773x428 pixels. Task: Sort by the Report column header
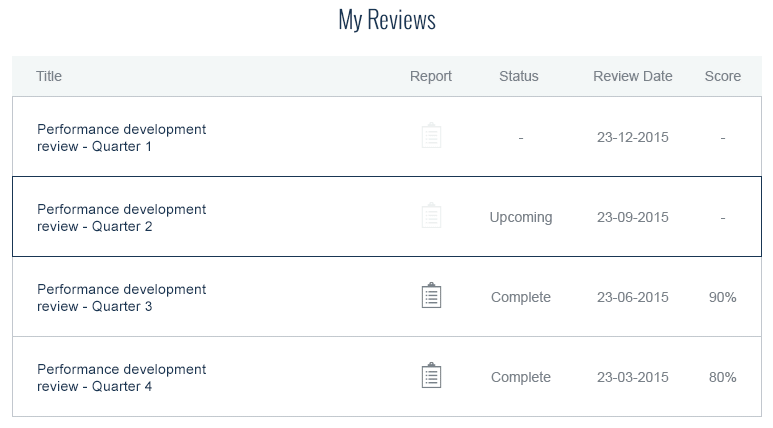[431, 76]
